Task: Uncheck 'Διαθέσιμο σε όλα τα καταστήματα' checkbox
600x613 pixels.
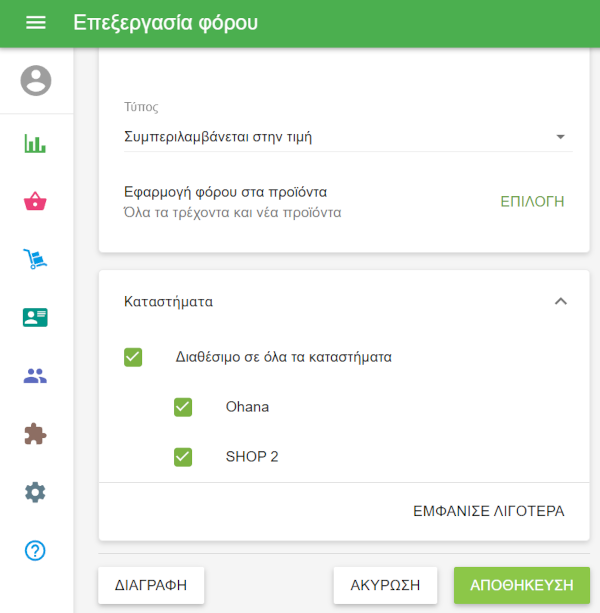Action: point(133,357)
